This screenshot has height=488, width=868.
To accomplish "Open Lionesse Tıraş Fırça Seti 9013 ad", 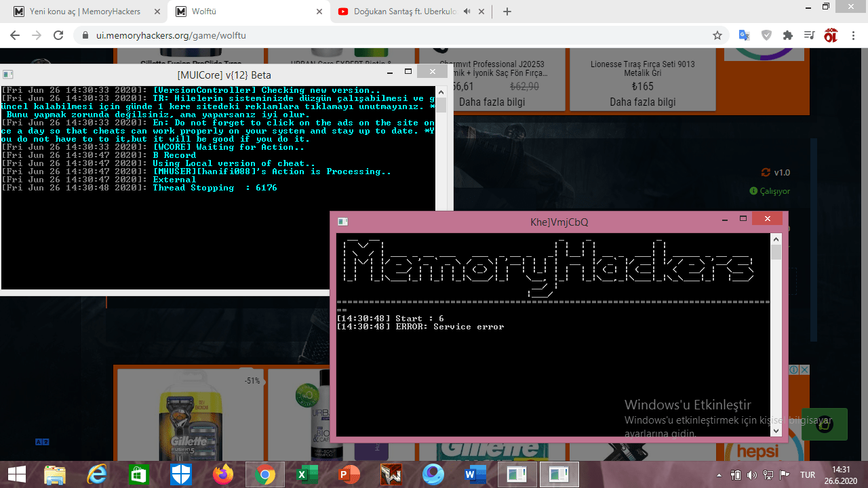I will [642, 68].
